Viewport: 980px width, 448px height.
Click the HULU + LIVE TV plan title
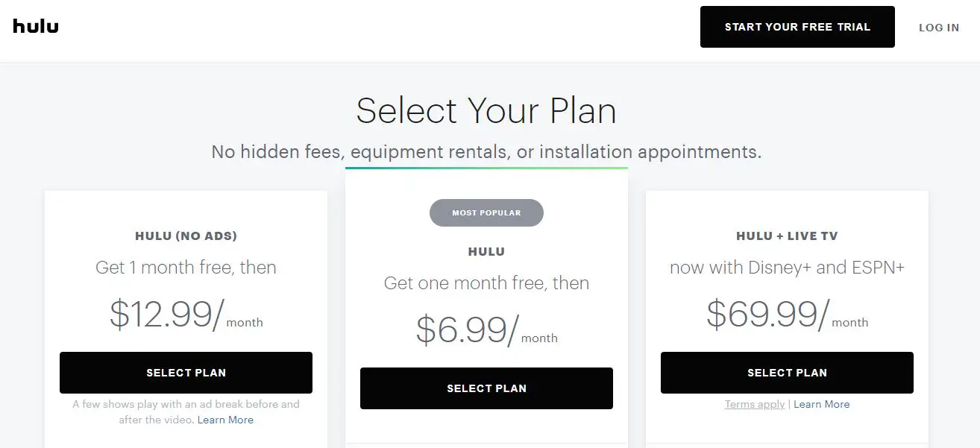click(787, 236)
